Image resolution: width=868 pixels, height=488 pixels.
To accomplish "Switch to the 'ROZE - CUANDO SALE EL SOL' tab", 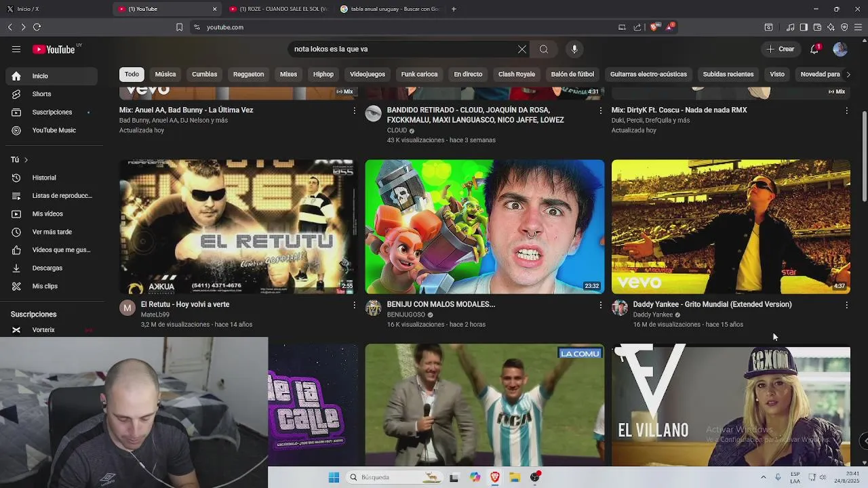I will coord(279,9).
